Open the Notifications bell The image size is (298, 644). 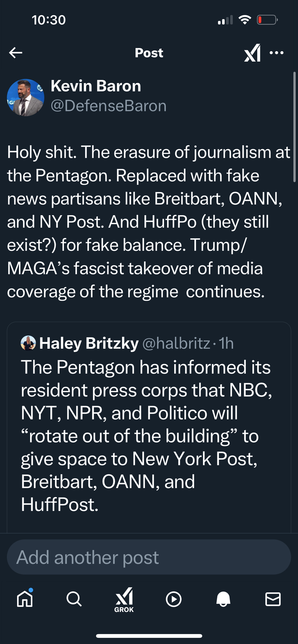click(223, 599)
